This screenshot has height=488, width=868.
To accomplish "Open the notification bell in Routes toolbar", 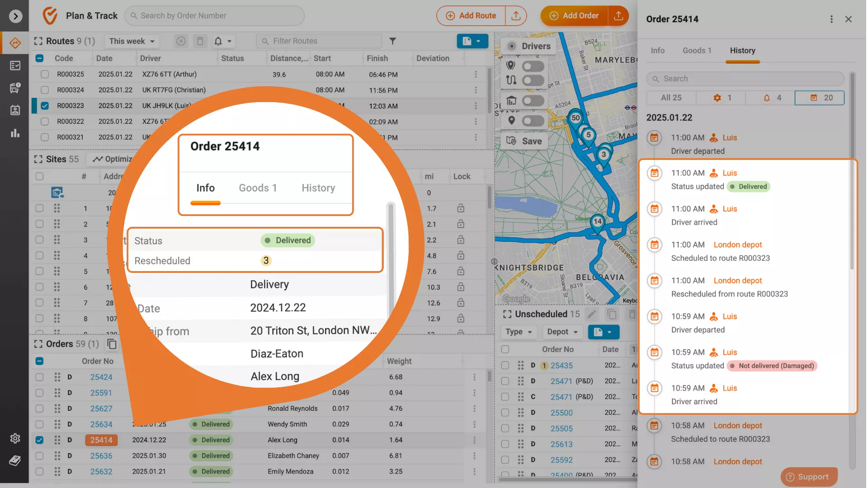I will [218, 41].
